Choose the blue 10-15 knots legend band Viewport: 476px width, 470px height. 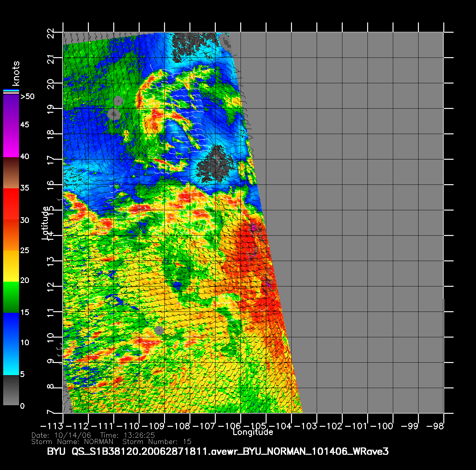coord(11,329)
